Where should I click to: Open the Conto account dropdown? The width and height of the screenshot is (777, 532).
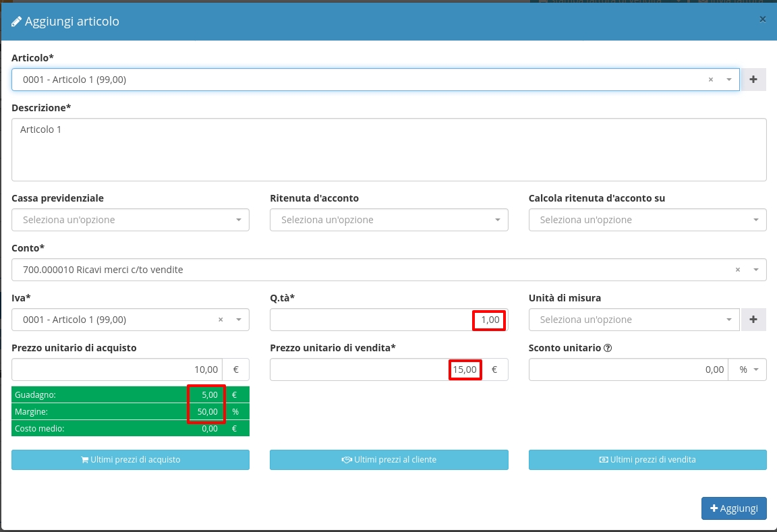[x=378, y=270]
